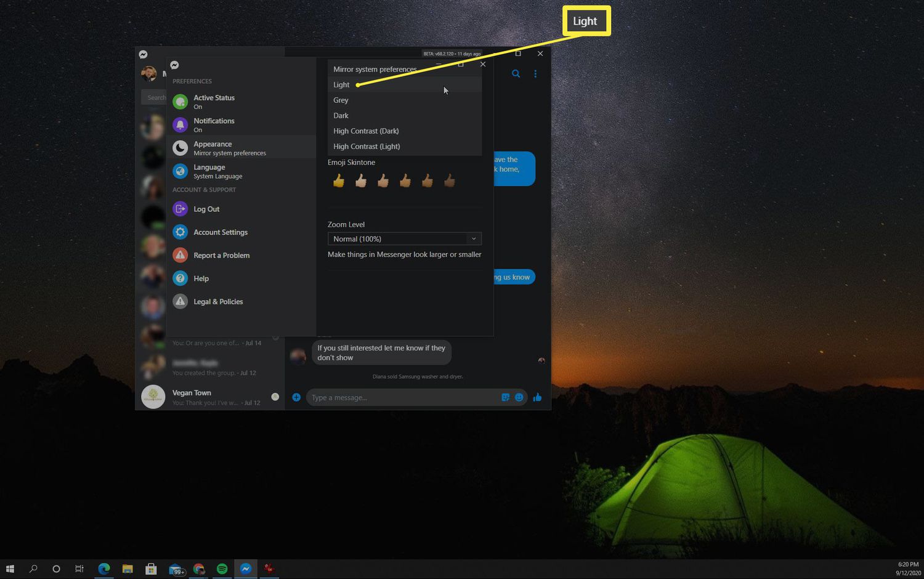Open Zoom Level Normal (100%) dropdown
The image size is (924, 579).
pos(405,238)
